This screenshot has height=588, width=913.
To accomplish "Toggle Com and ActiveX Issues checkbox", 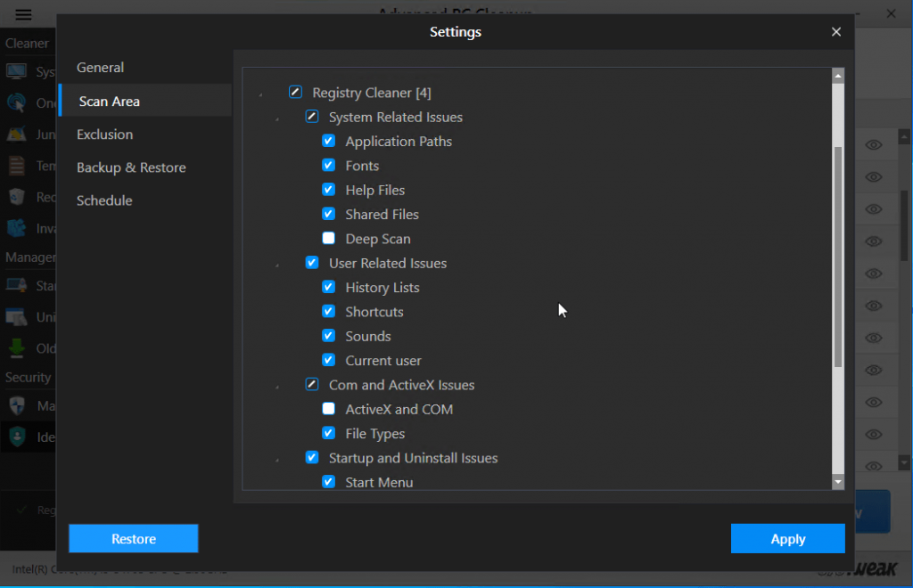I will (312, 385).
